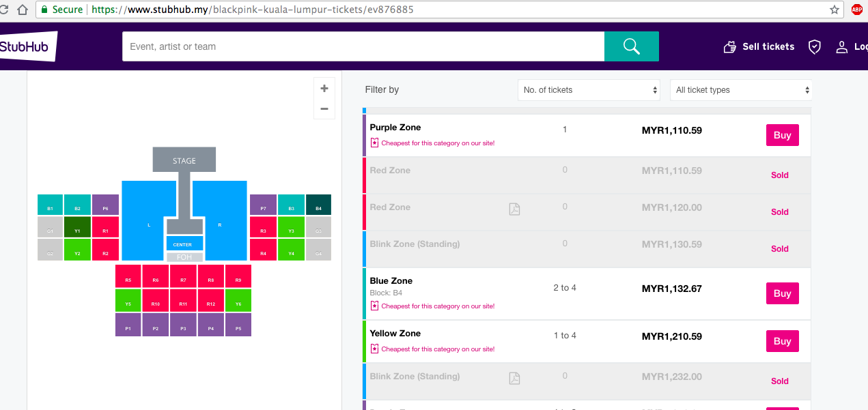Open the shield guarantee icon
The height and width of the screenshot is (410, 868).
point(814,46)
